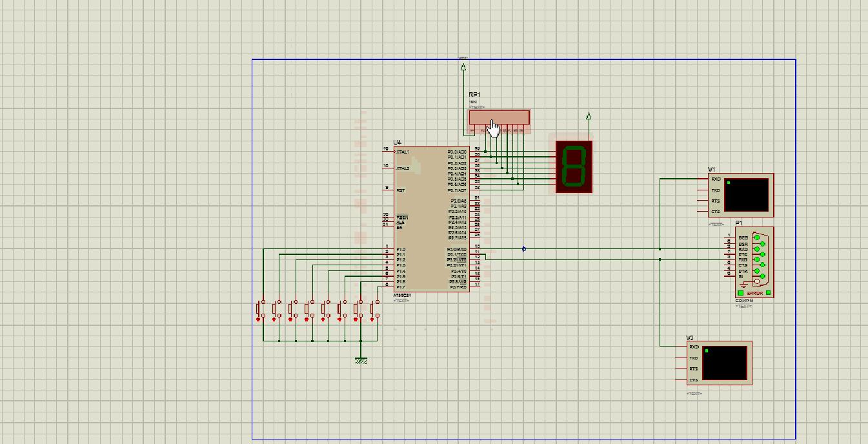Click the P1 reference label above the connector
Screen dimensions: 868x444
click(738, 223)
